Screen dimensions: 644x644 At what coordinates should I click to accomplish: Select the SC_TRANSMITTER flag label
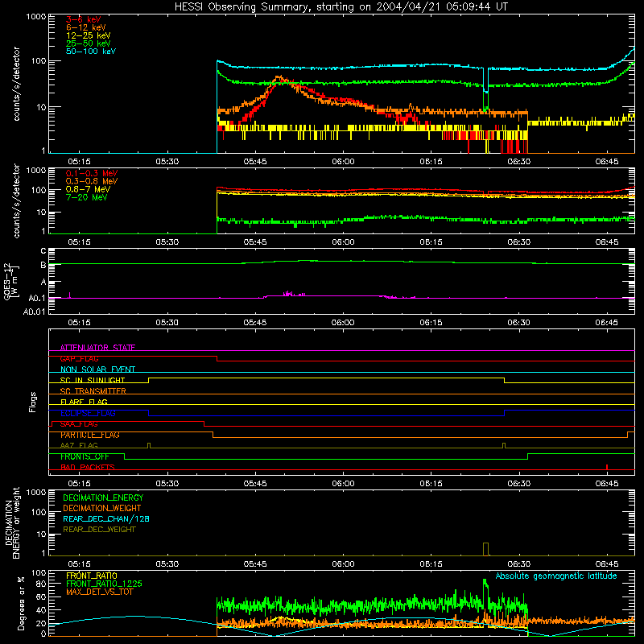(x=93, y=391)
